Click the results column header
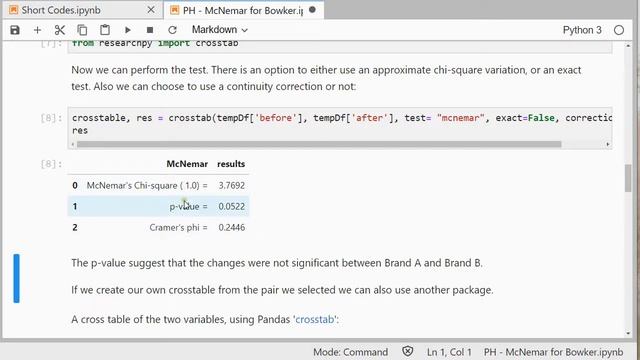640x360 pixels. click(231, 164)
